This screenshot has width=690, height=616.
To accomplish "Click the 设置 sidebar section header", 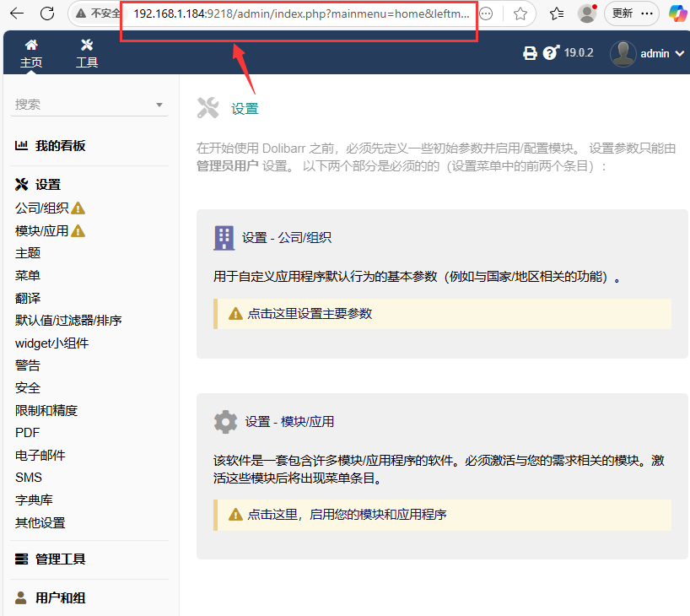I will pos(48,185).
